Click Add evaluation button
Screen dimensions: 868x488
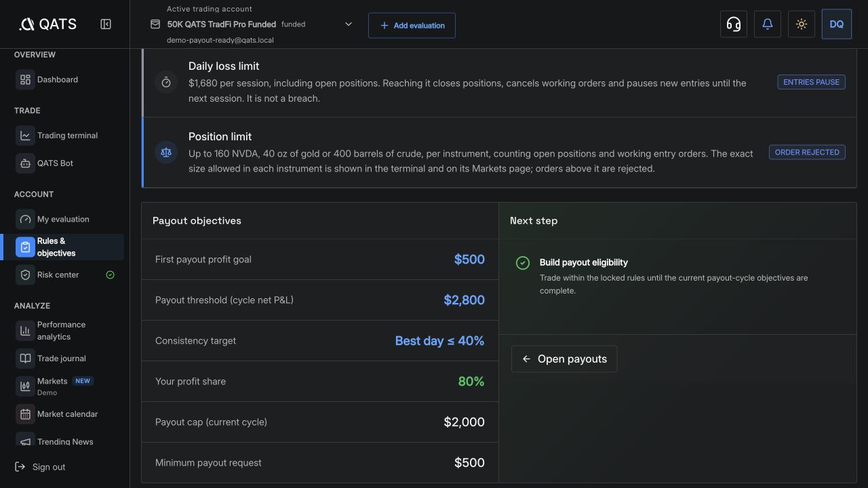[412, 25]
